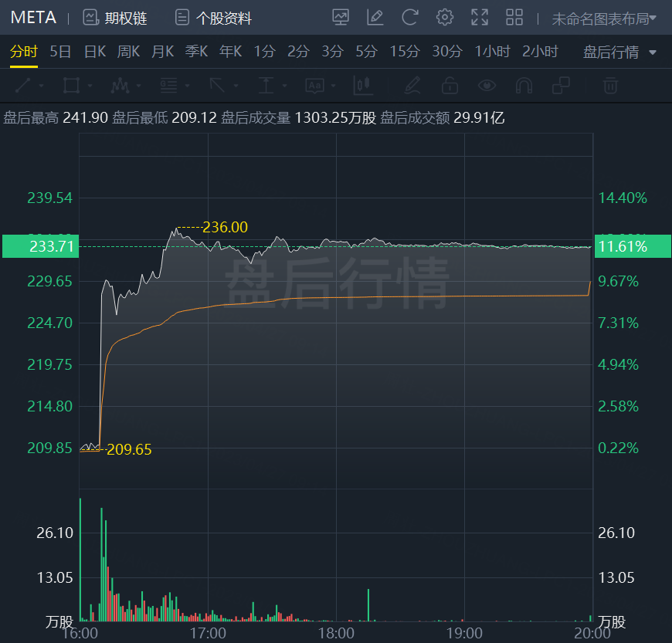The height and width of the screenshot is (643, 672).
Task: Select the rectangle shape drawing tool
Action: [x=71, y=86]
